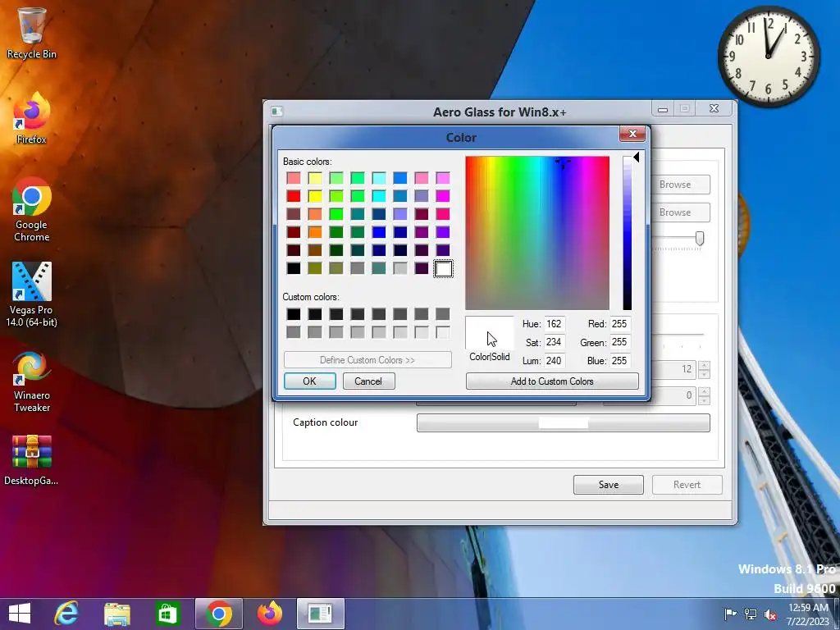The height and width of the screenshot is (630, 840).
Task: Select the black basic color swatch
Action: (x=294, y=268)
